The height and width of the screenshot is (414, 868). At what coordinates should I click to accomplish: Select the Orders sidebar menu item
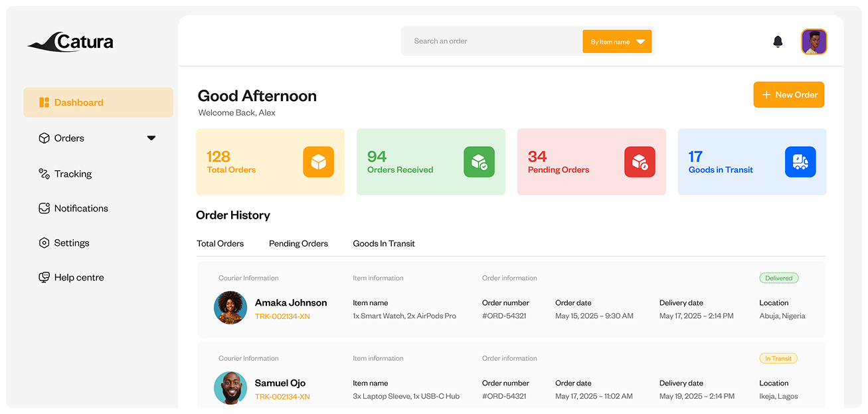(69, 138)
